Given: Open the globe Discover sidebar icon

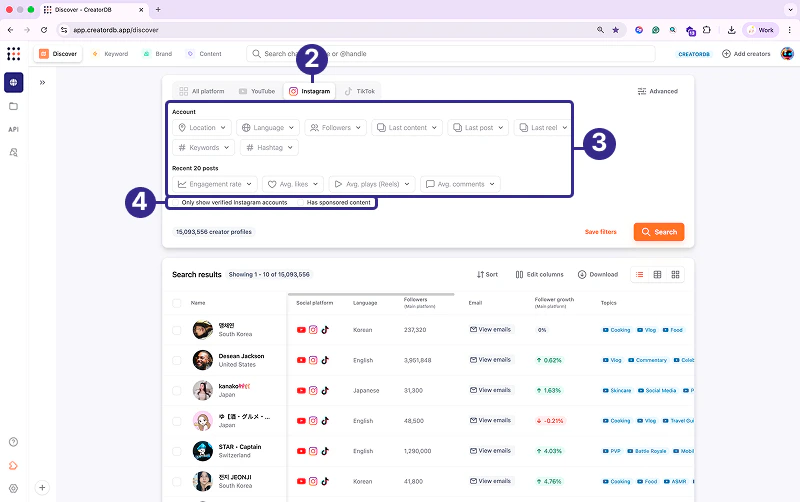Looking at the screenshot, I should (x=14, y=82).
